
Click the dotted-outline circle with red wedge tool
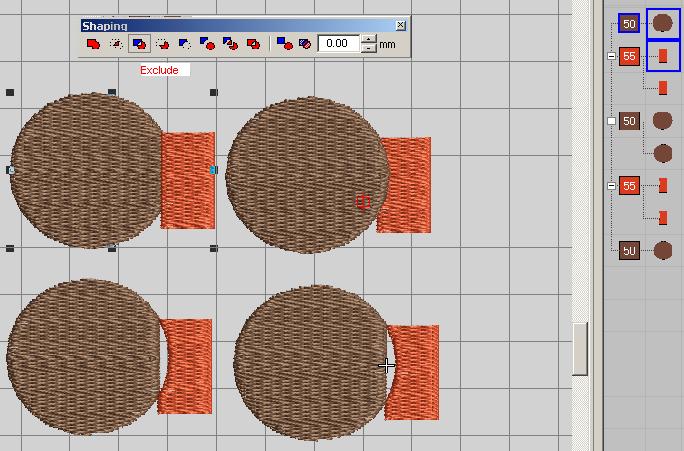click(162, 44)
